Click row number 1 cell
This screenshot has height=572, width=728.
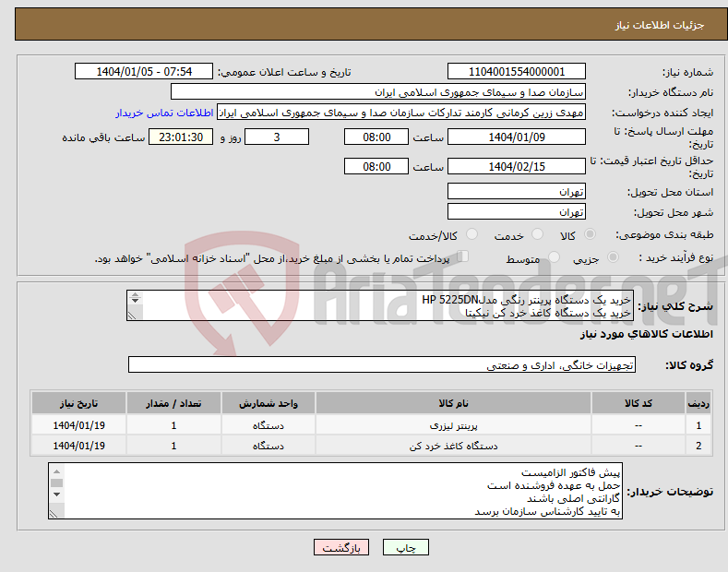[698, 425]
